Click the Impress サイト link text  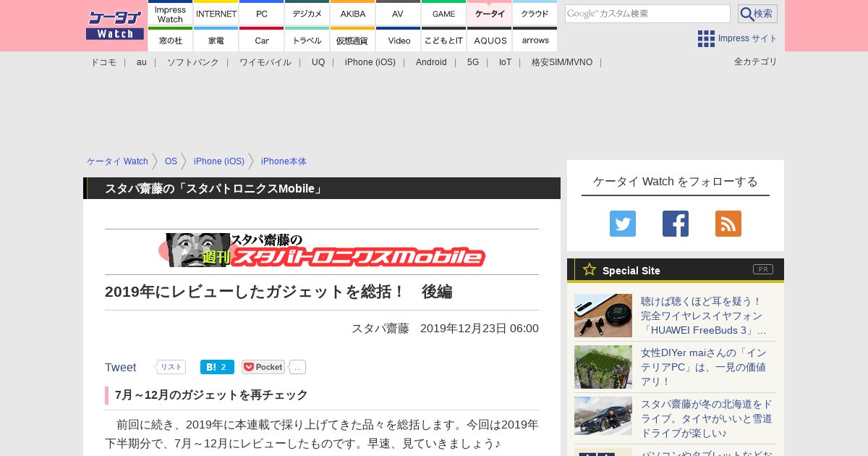(x=748, y=38)
